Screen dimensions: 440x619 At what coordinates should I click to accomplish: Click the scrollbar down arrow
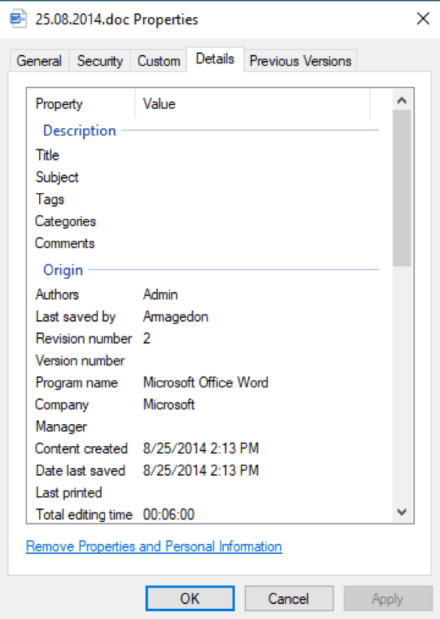pos(402,512)
